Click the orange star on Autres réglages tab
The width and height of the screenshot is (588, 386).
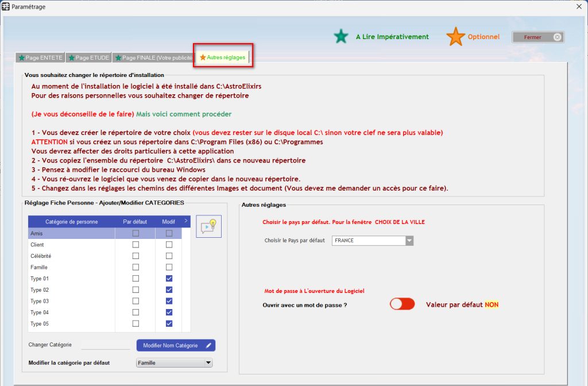(203, 57)
